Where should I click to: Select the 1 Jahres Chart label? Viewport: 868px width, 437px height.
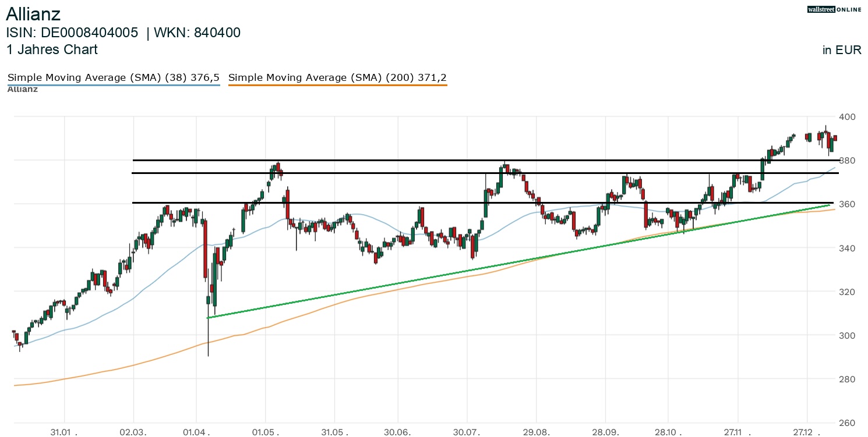point(52,49)
